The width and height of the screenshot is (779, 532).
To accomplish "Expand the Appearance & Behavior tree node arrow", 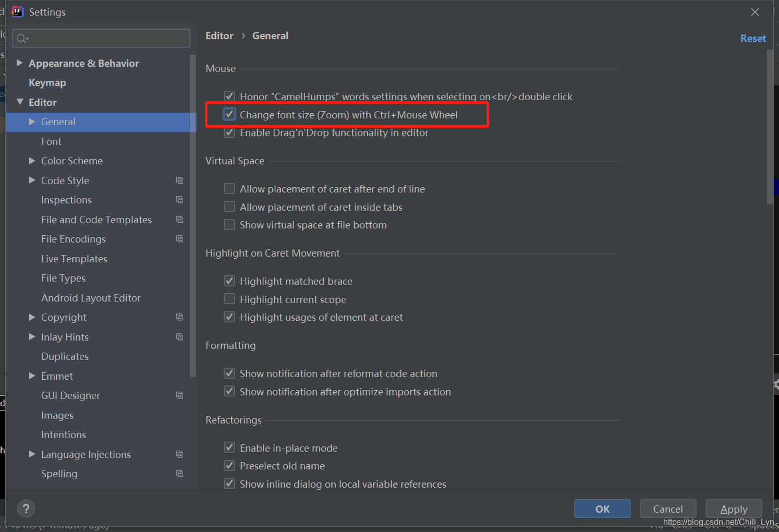I will click(20, 63).
